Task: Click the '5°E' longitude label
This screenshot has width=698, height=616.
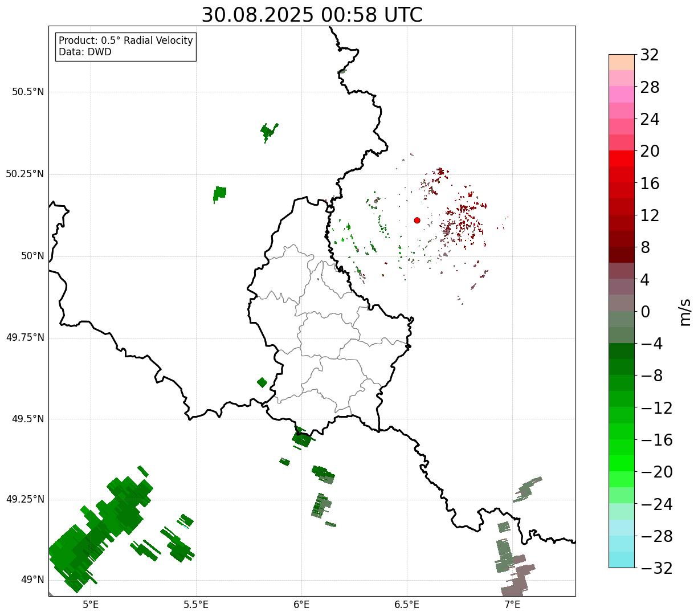Action: [x=91, y=605]
